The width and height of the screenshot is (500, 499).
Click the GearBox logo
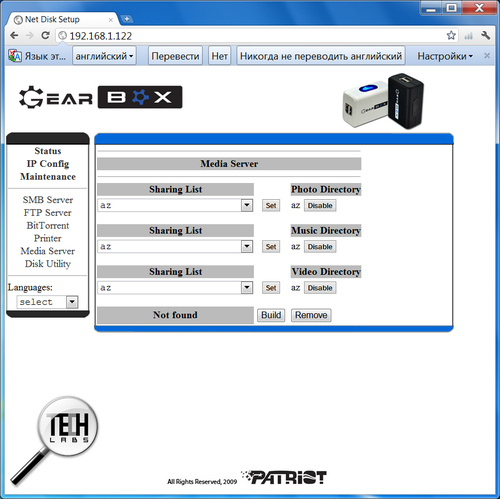pyautogui.click(x=100, y=97)
